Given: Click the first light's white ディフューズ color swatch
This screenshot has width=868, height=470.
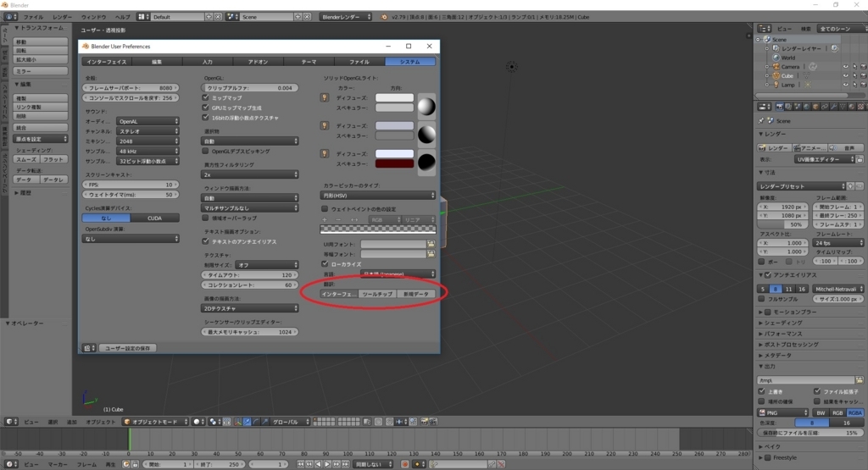Looking at the screenshot, I should coord(395,98).
